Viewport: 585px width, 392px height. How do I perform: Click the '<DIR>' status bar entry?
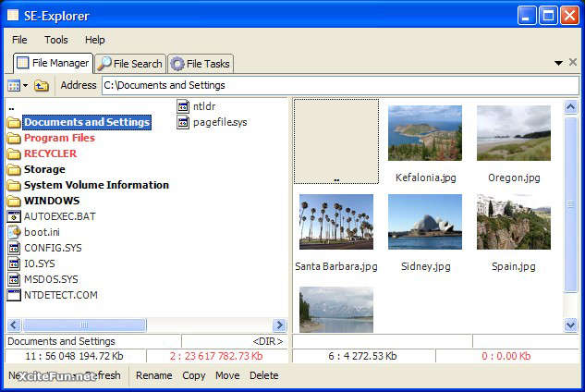click(x=267, y=341)
